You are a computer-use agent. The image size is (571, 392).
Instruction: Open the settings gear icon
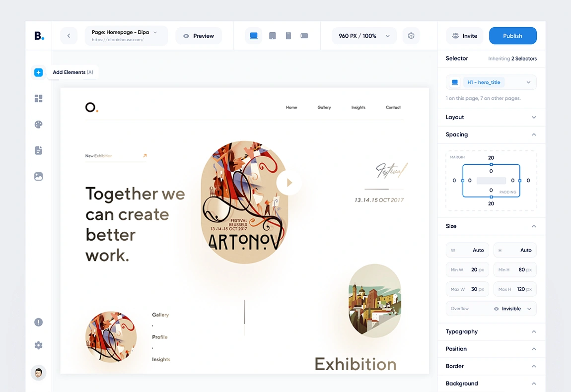coord(38,345)
